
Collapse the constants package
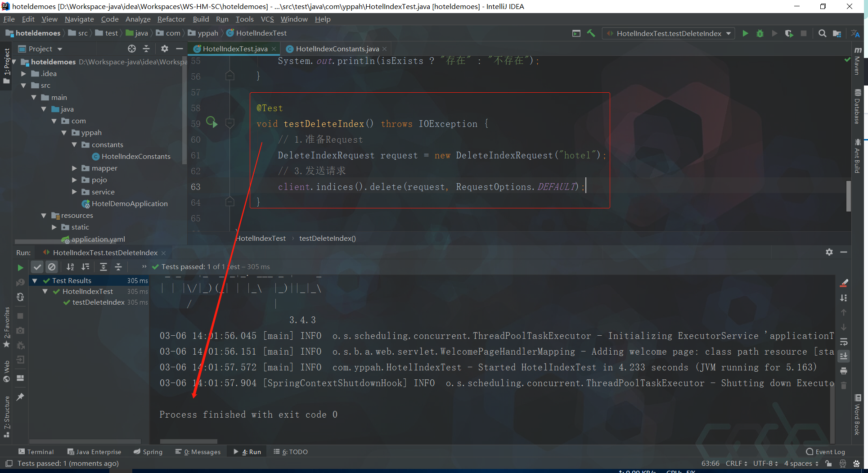point(74,144)
